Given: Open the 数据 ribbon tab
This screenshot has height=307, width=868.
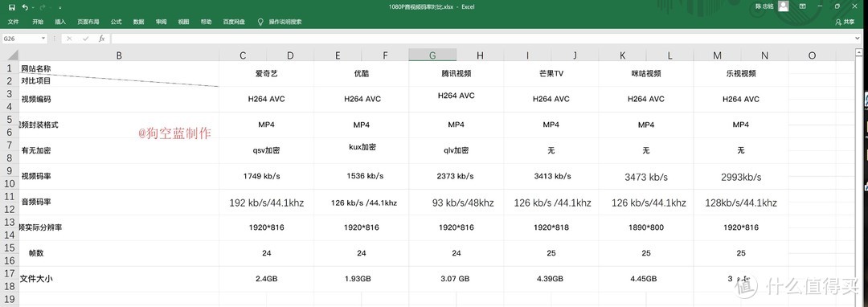Looking at the screenshot, I should coord(139,22).
